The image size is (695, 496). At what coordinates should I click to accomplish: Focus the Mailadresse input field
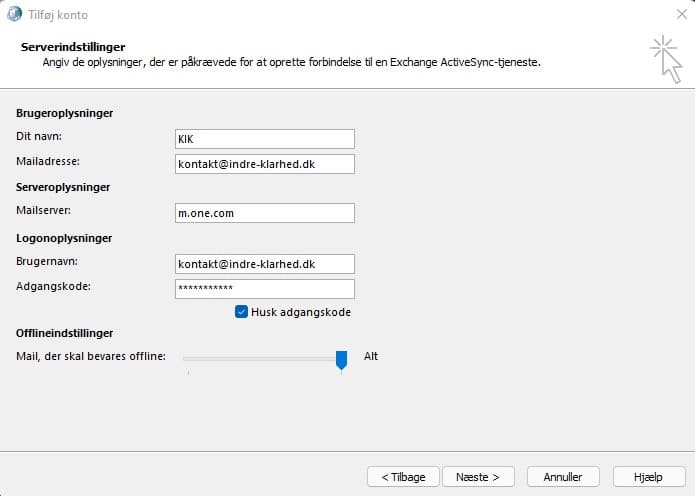(x=264, y=163)
